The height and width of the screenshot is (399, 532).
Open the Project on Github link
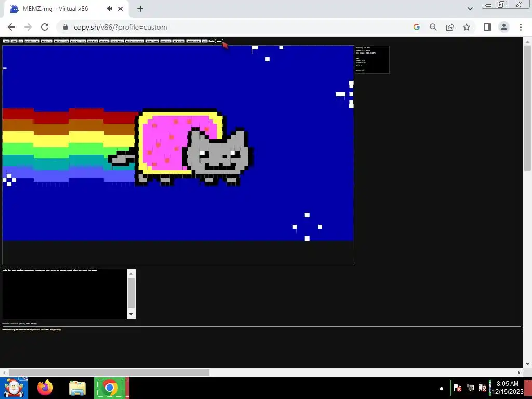point(37,329)
